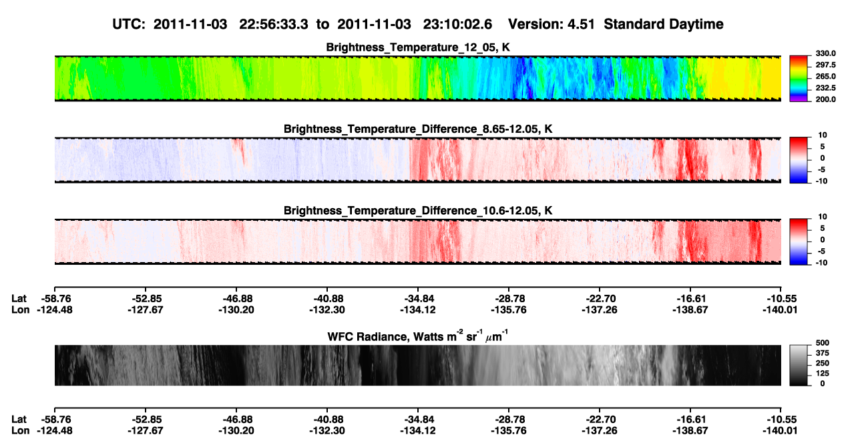Click longitude -127.67 on the axis above the WFC title
Screen dimensions: 868x445
[x=145, y=310]
